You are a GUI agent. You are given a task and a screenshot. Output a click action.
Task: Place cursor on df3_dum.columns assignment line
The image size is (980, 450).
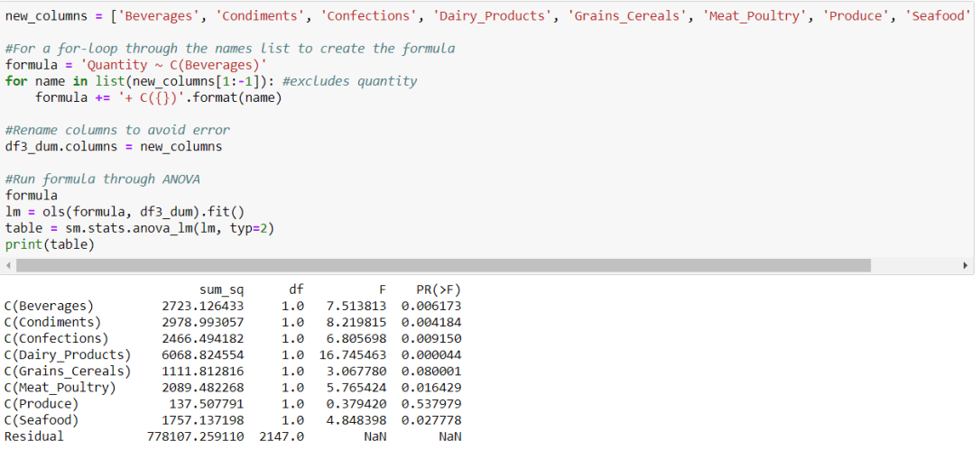pos(113,146)
